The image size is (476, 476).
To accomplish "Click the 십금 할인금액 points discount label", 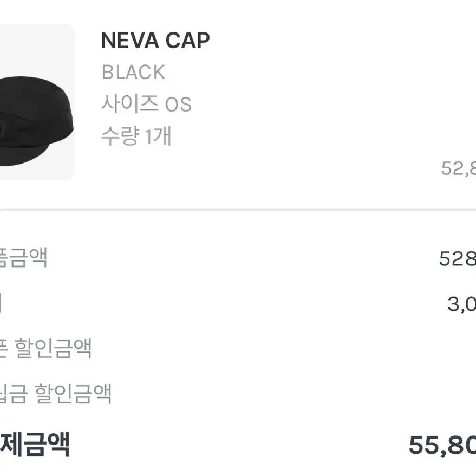I will 56,394.
